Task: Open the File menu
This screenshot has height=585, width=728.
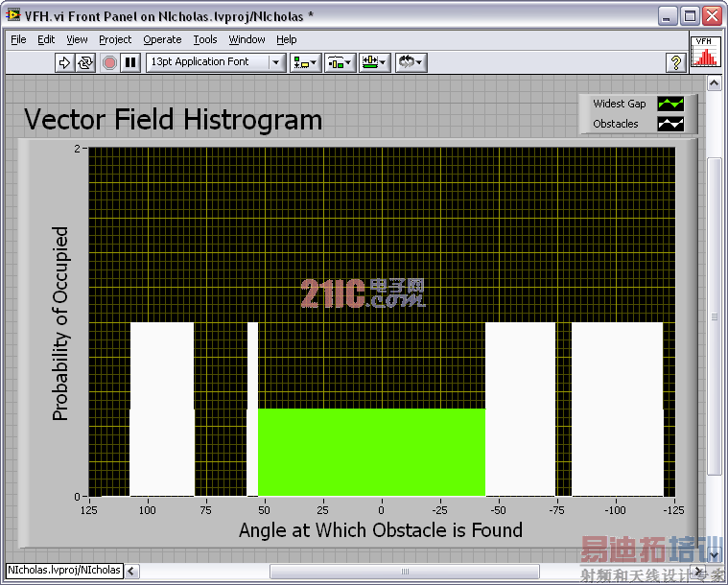Action: point(18,39)
